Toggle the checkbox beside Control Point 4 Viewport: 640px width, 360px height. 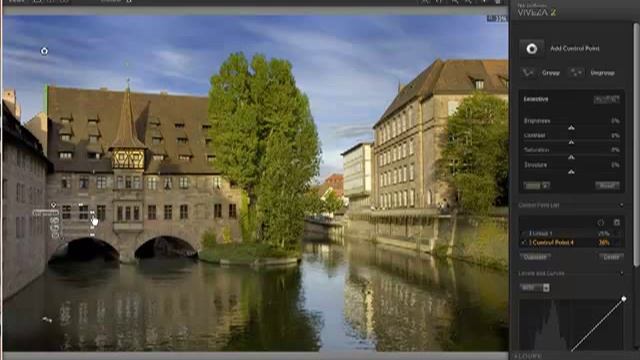coord(524,242)
